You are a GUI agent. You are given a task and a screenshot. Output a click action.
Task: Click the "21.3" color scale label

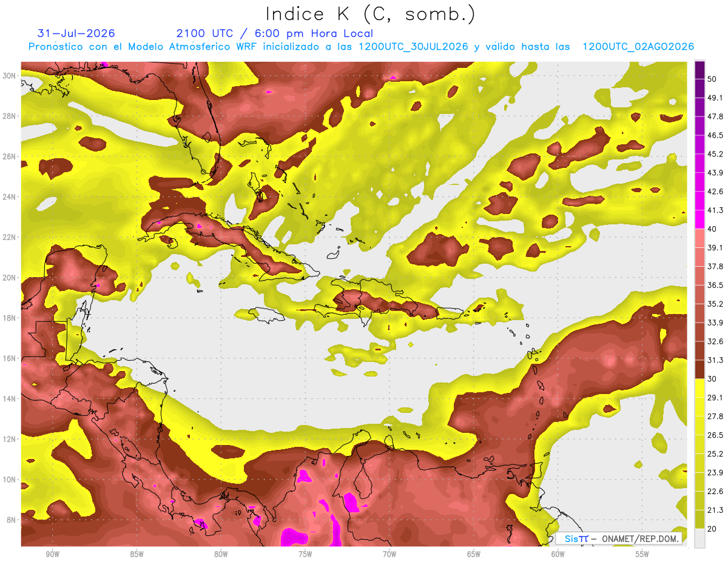click(715, 510)
